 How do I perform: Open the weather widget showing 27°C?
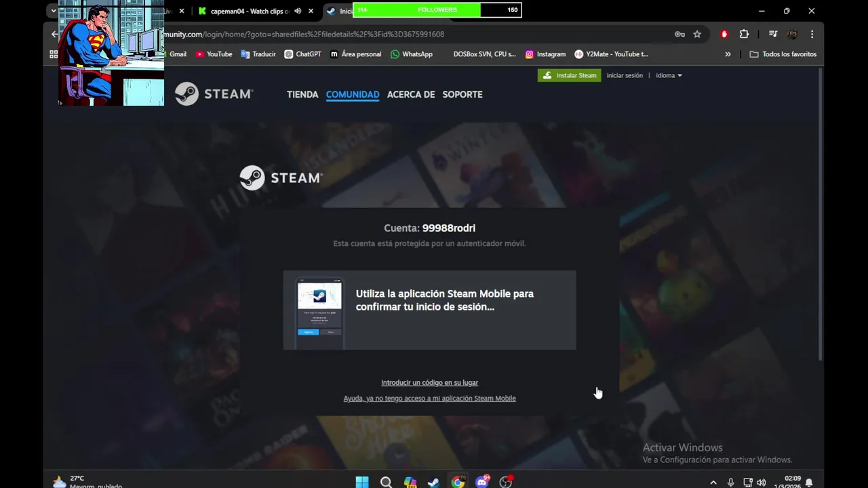(87, 481)
